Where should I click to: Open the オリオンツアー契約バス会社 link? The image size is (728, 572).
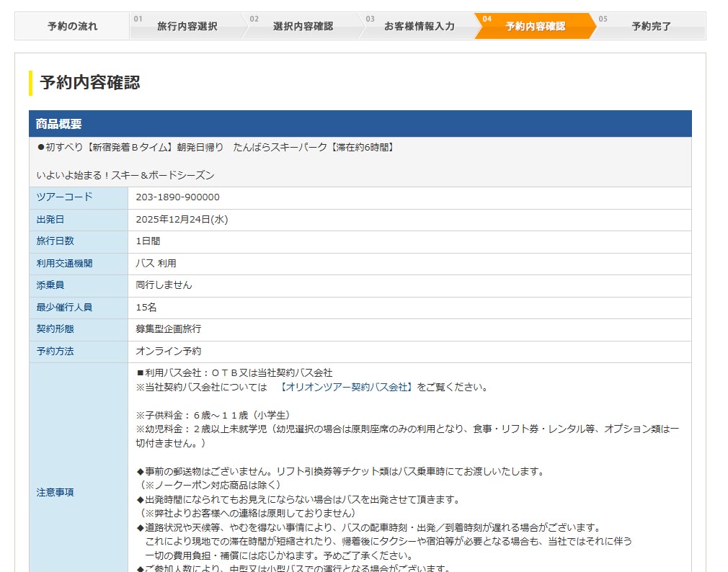point(347,387)
